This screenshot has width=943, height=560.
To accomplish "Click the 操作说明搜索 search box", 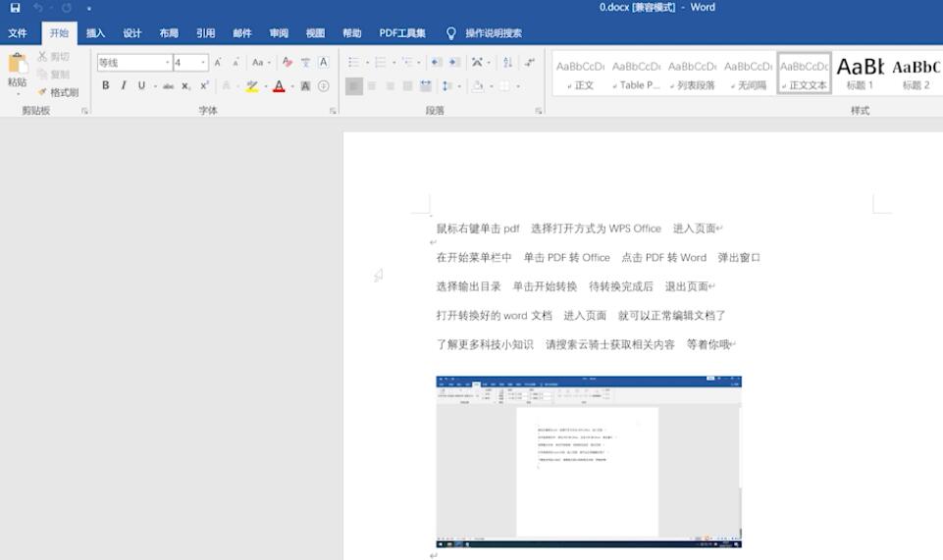I will pos(494,33).
